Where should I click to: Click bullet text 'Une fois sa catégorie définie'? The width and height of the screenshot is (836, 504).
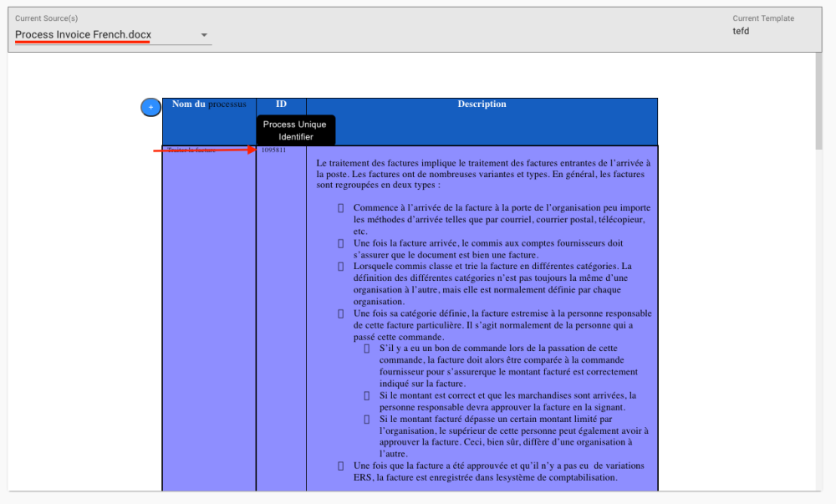point(502,325)
